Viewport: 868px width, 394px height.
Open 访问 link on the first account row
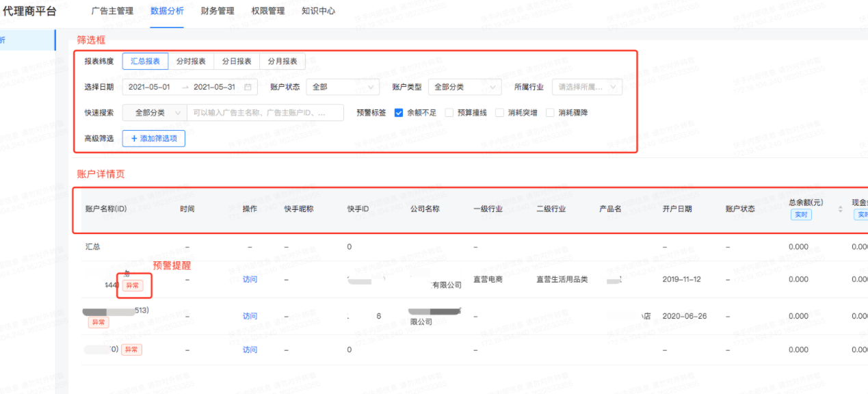pos(249,280)
